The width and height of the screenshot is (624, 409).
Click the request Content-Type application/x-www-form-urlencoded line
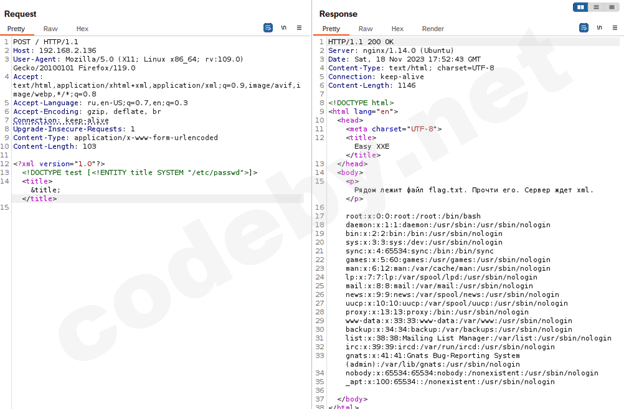115,138
